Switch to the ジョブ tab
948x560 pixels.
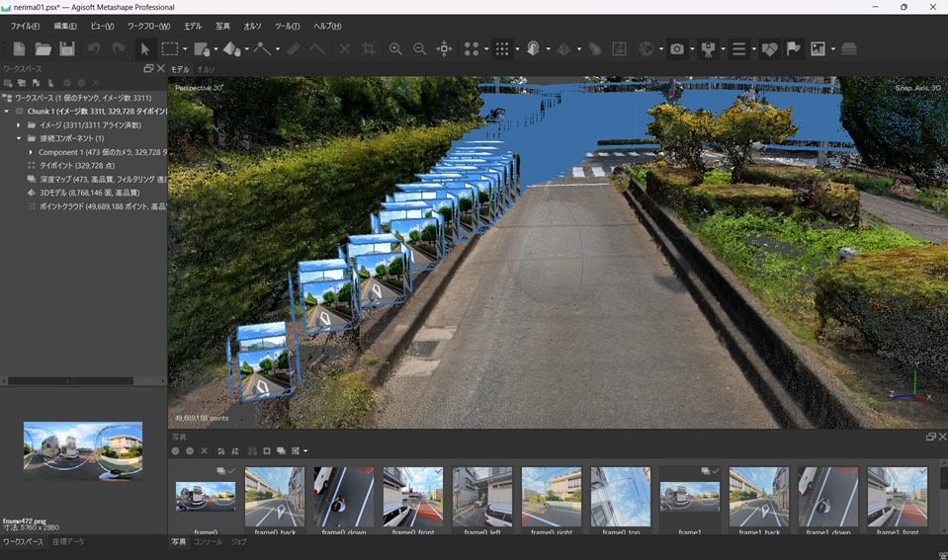tap(239, 542)
